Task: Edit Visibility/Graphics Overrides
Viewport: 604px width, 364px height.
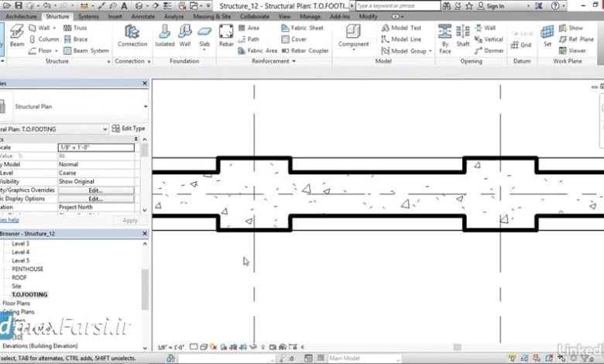Action: (x=96, y=191)
